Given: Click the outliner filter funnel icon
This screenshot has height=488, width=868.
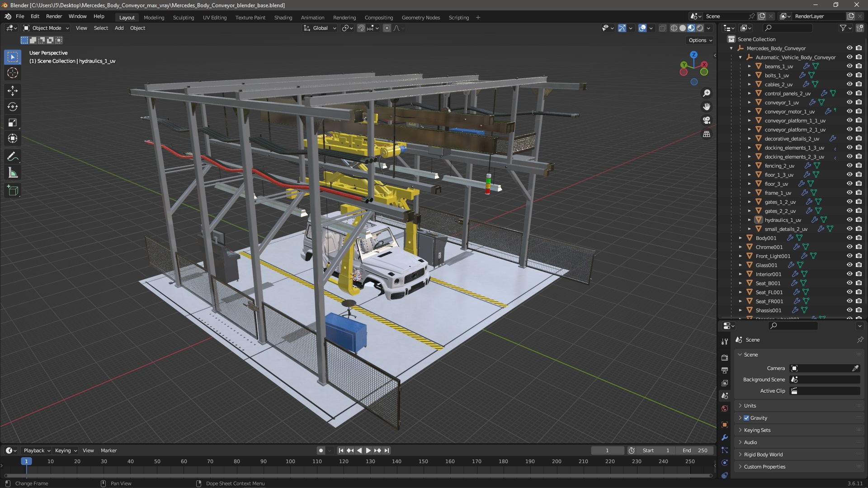Looking at the screenshot, I should click(843, 28).
